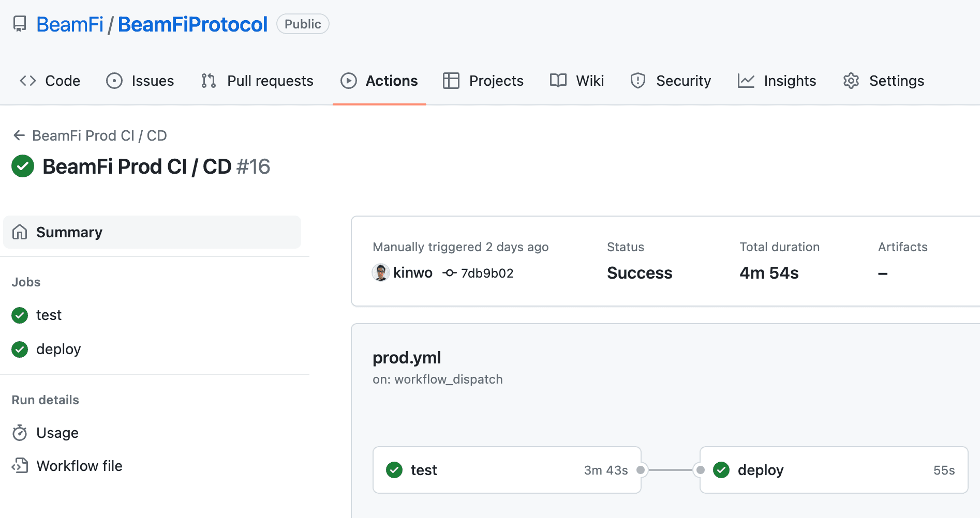Click the deploy job checkmark in graph

click(721, 470)
